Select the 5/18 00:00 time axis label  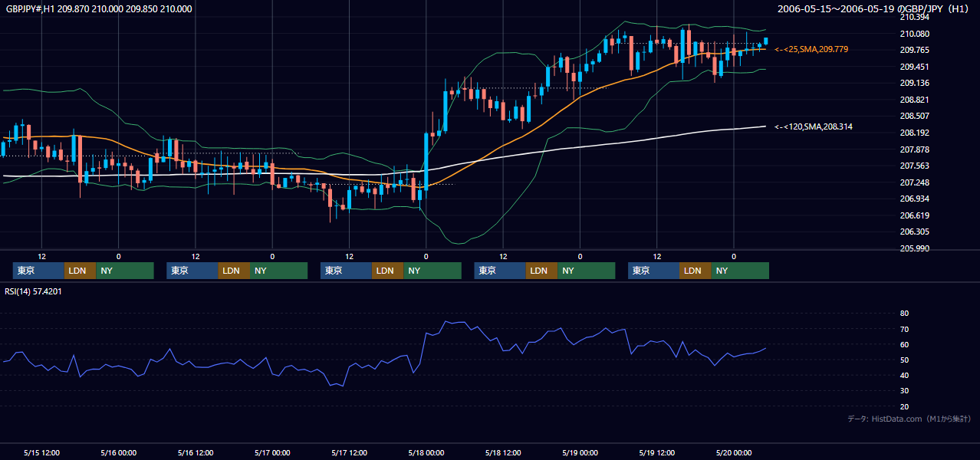pyautogui.click(x=426, y=452)
